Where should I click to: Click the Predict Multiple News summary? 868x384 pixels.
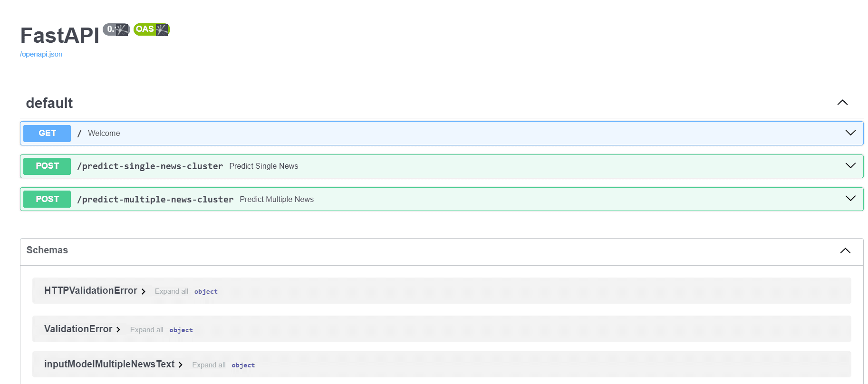point(277,199)
